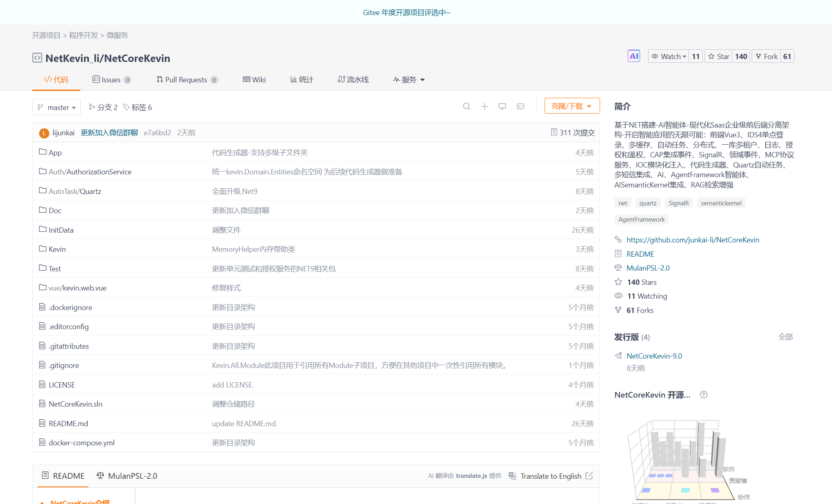Screen dimensions: 832x504
Task: Open the NetCoreKevin-9.0 release
Action: click(654, 356)
